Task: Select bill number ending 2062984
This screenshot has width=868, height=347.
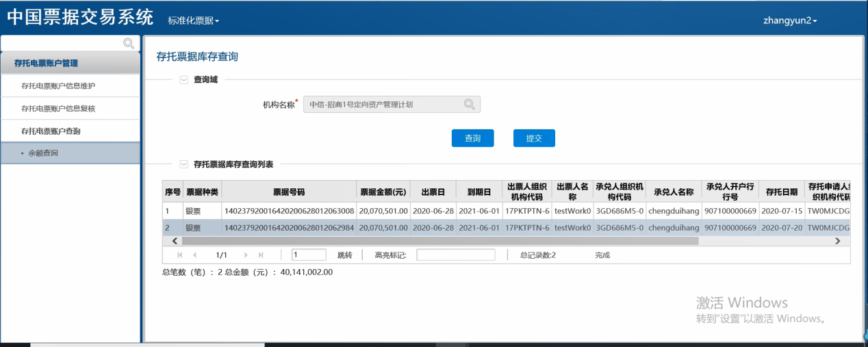Action: click(x=289, y=227)
